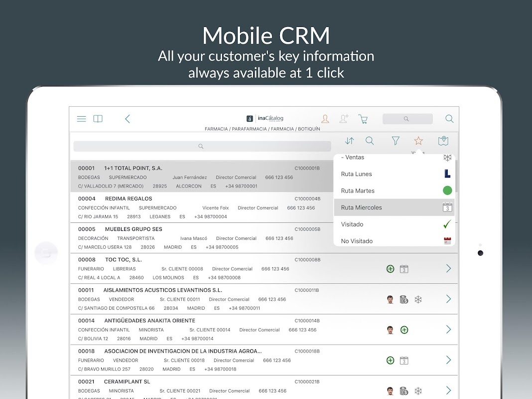
Task: Open details chevron for ASOCIACION DE INVENTIGACION
Action: click(448, 360)
